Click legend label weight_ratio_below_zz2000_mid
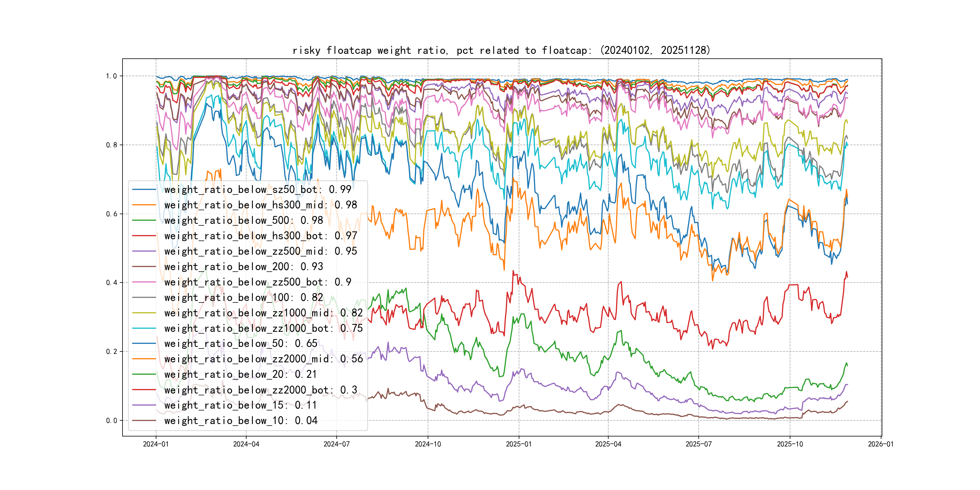980x490 pixels. pyautogui.click(x=263, y=359)
